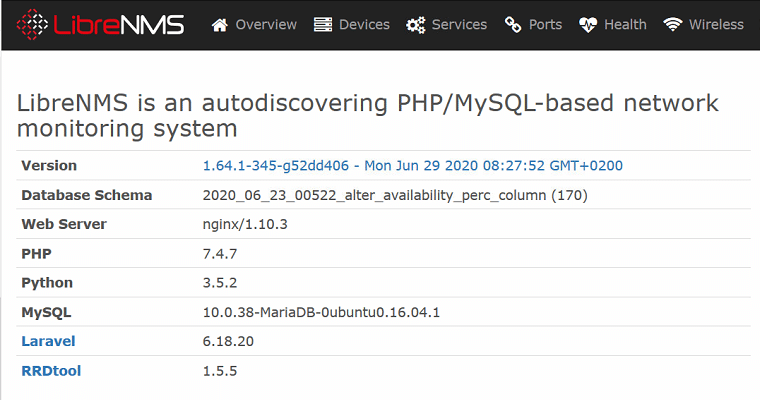Click the home icon beside Overview
The width and height of the screenshot is (760, 400).
pyautogui.click(x=220, y=25)
